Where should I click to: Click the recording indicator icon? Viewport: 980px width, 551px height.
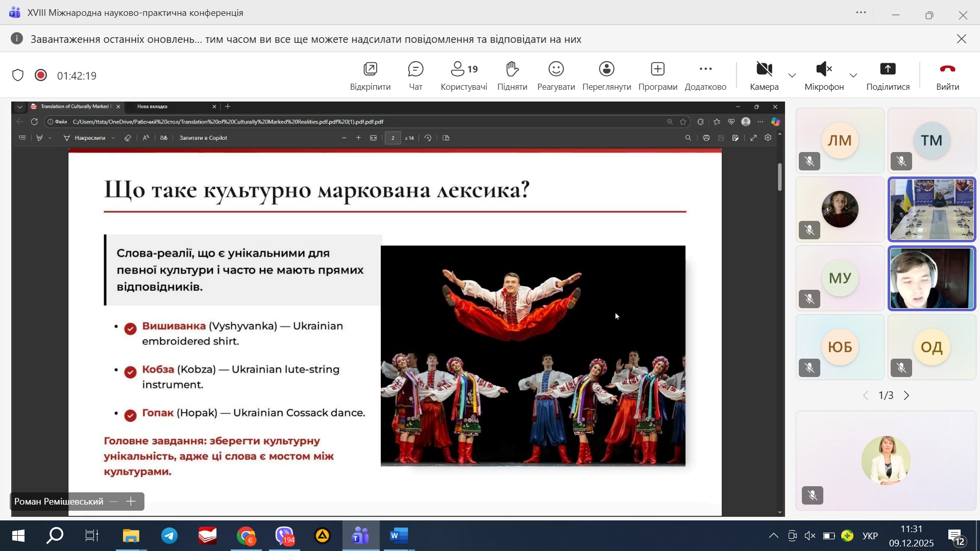pos(41,76)
